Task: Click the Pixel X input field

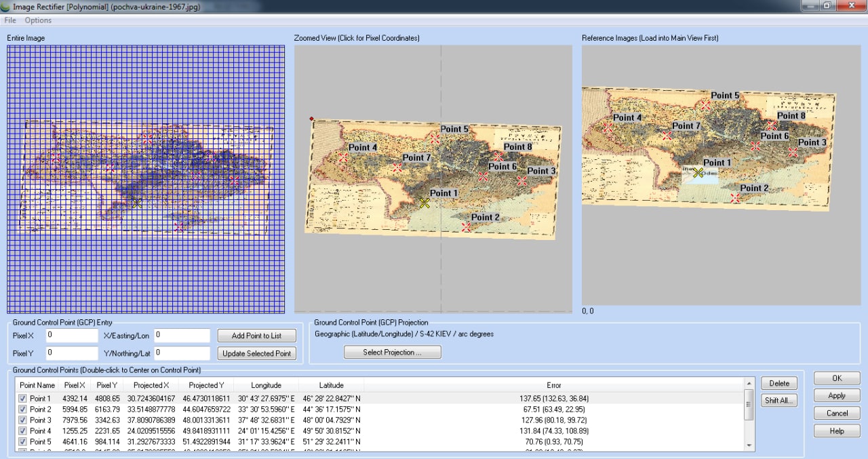Action: 72,336
